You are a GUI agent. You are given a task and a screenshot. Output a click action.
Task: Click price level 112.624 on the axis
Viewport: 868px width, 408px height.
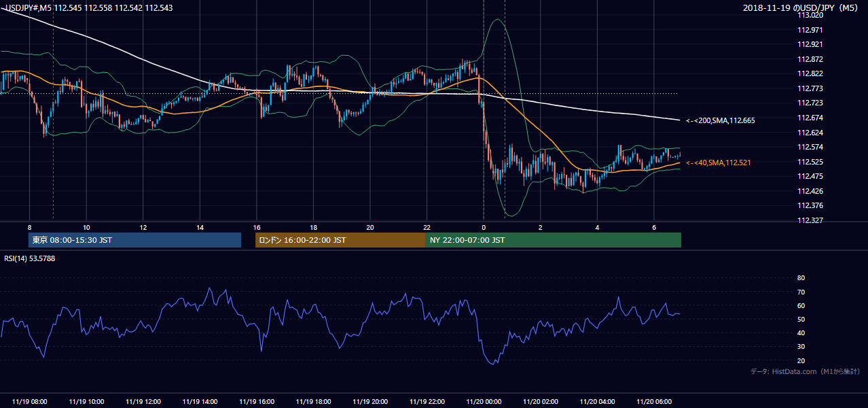[810, 133]
